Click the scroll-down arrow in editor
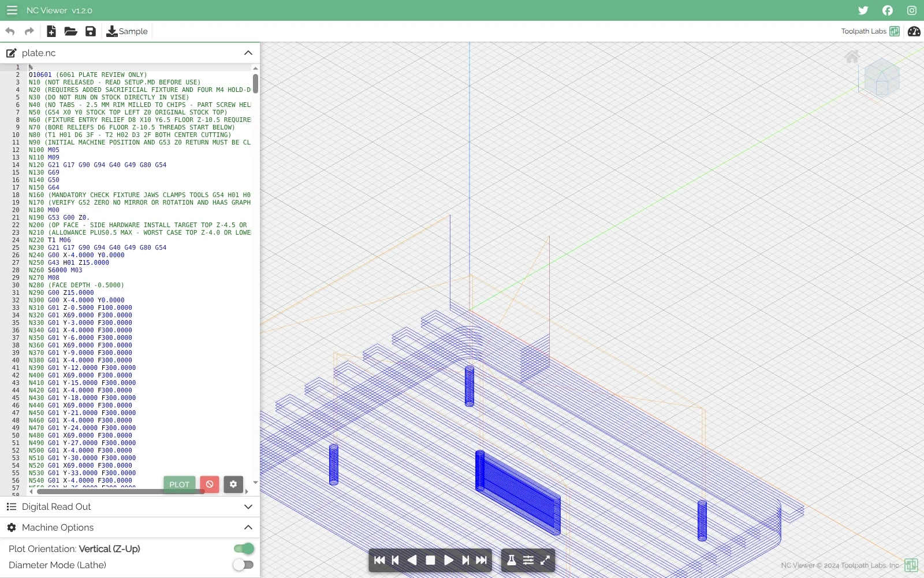 click(x=255, y=482)
